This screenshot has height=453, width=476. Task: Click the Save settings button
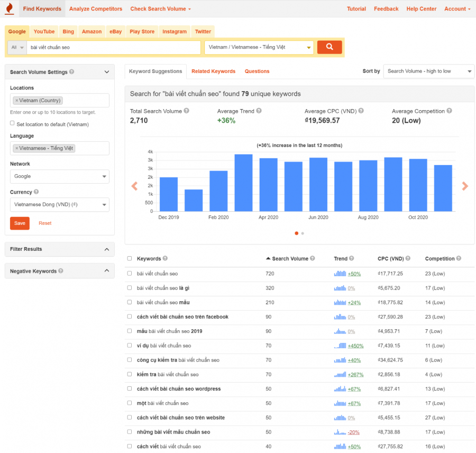click(20, 223)
